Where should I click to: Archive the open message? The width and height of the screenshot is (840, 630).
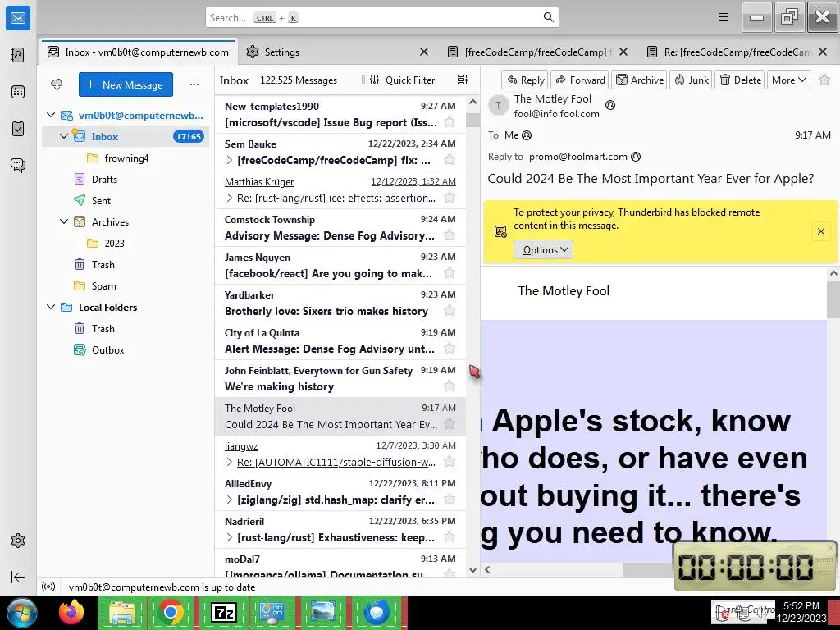point(639,80)
